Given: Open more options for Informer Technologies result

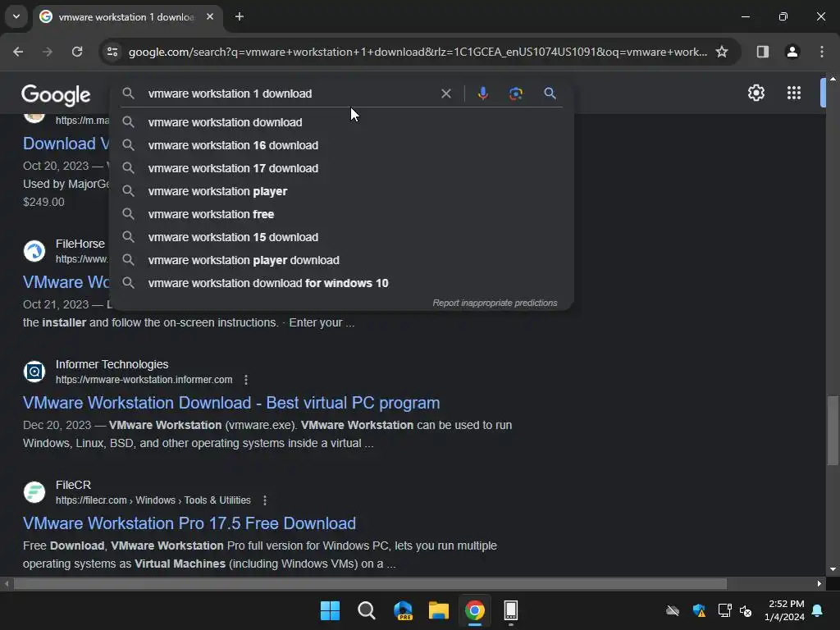Looking at the screenshot, I should [246, 380].
